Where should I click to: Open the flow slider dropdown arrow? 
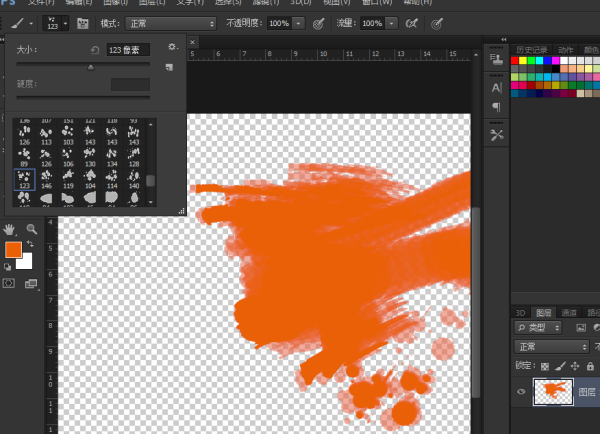coord(391,24)
